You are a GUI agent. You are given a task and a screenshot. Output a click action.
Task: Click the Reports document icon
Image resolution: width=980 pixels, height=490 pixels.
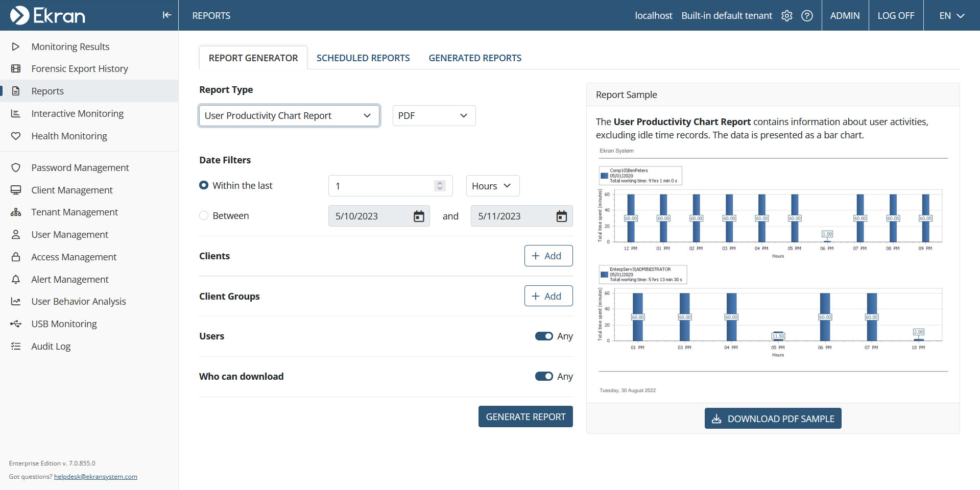pos(16,91)
